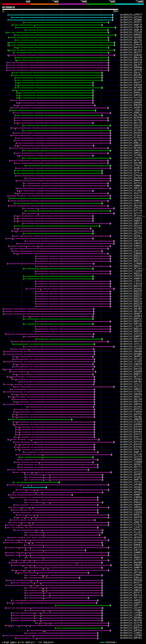Click the purple ~60% identity legend segment
This screenshot has height=644, width=146.
tap(73, 4)
